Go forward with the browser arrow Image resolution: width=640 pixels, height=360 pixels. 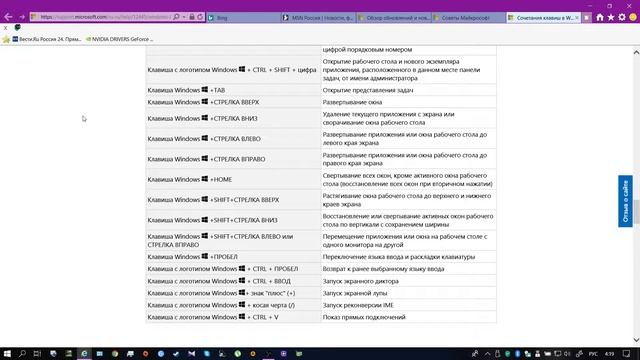(x=22, y=17)
